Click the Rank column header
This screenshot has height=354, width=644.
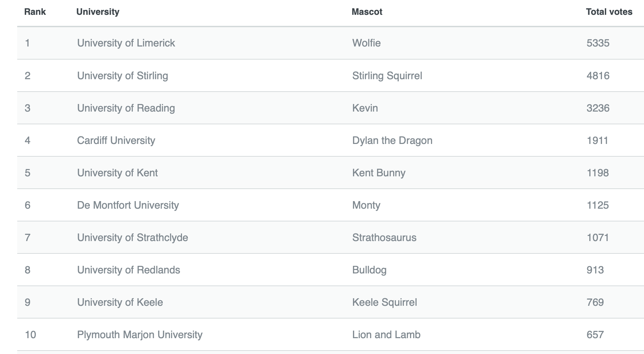click(35, 12)
